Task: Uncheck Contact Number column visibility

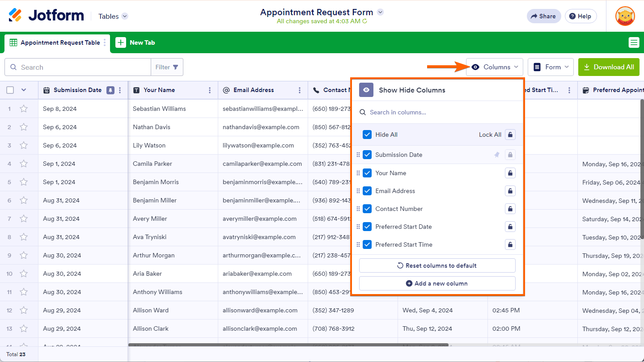Action: pos(367,209)
